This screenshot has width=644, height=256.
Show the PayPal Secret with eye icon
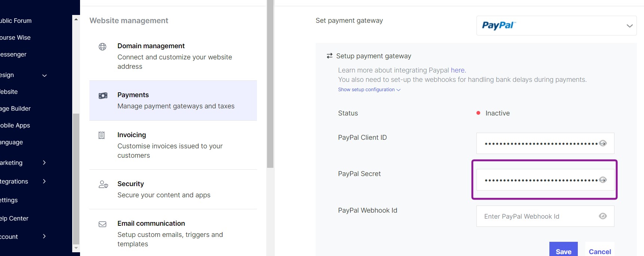(x=603, y=180)
